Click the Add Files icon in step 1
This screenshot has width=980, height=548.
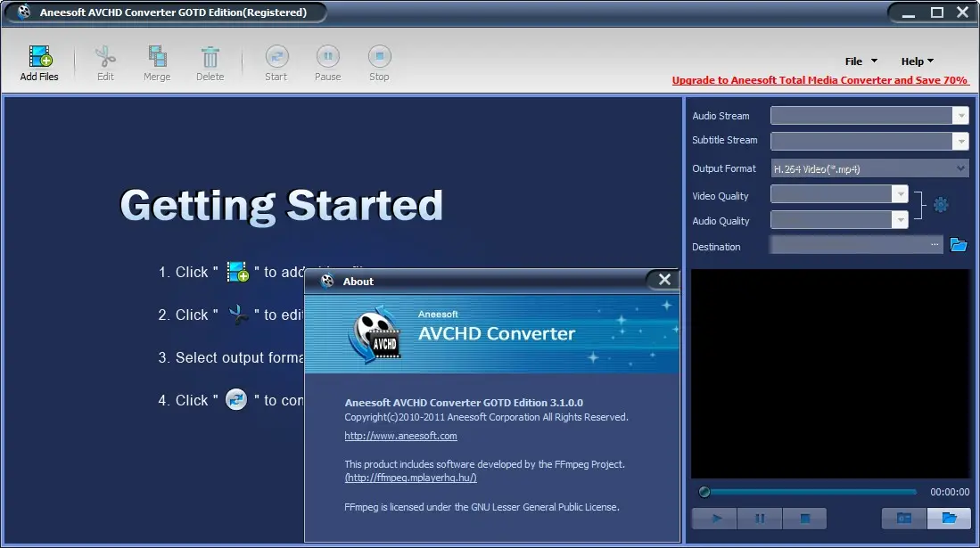point(237,273)
